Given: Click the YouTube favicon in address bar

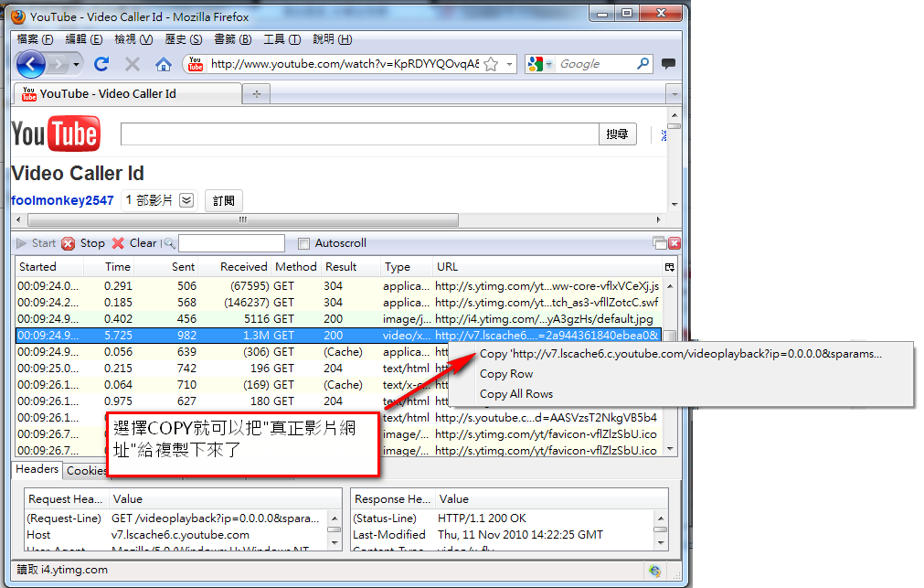Looking at the screenshot, I should [x=196, y=64].
